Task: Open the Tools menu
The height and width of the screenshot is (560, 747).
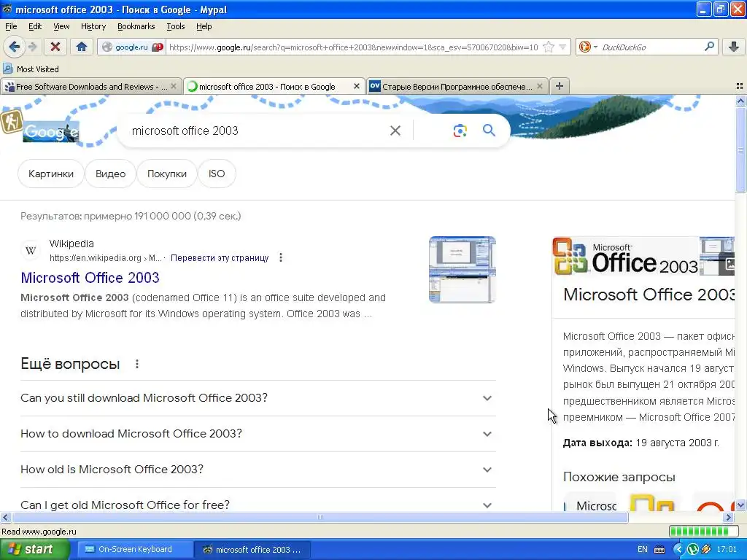Action: 176,26
